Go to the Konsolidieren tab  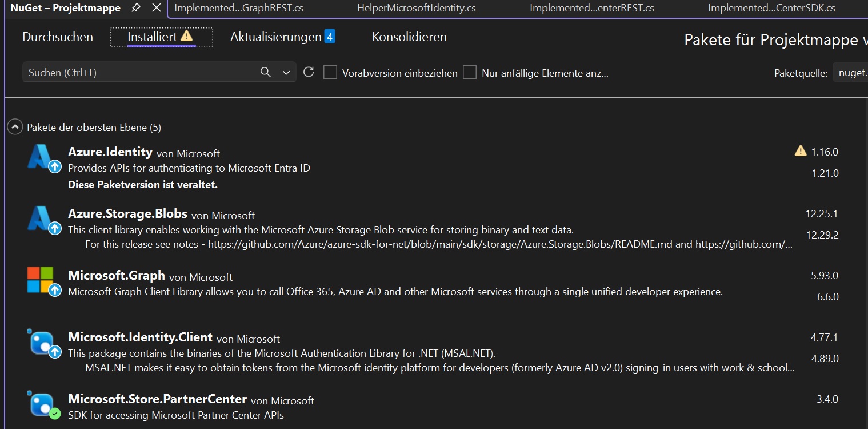pyautogui.click(x=409, y=37)
